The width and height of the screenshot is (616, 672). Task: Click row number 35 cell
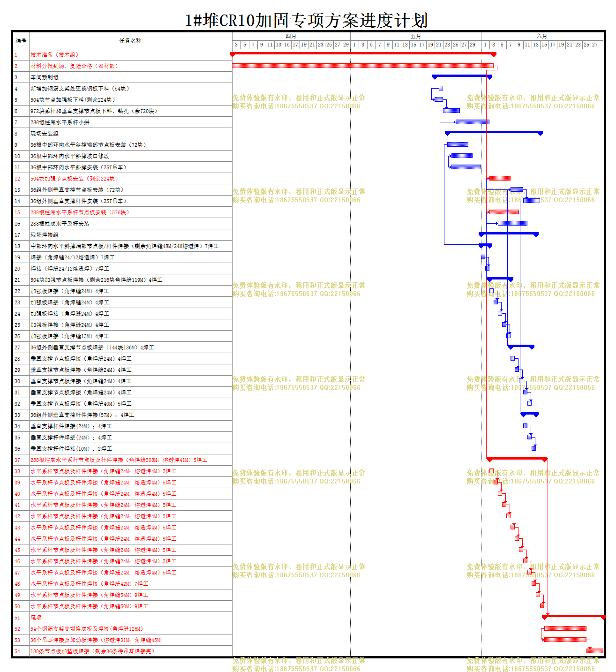click(x=21, y=438)
